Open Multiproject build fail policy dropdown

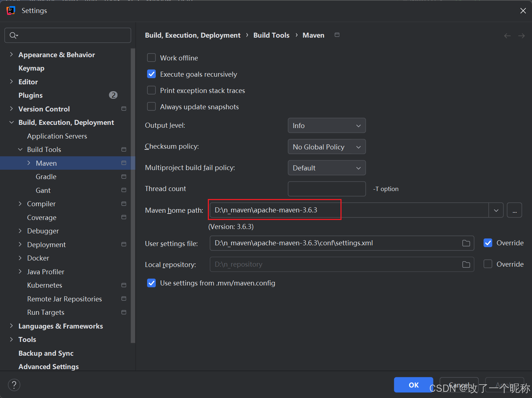(327, 168)
